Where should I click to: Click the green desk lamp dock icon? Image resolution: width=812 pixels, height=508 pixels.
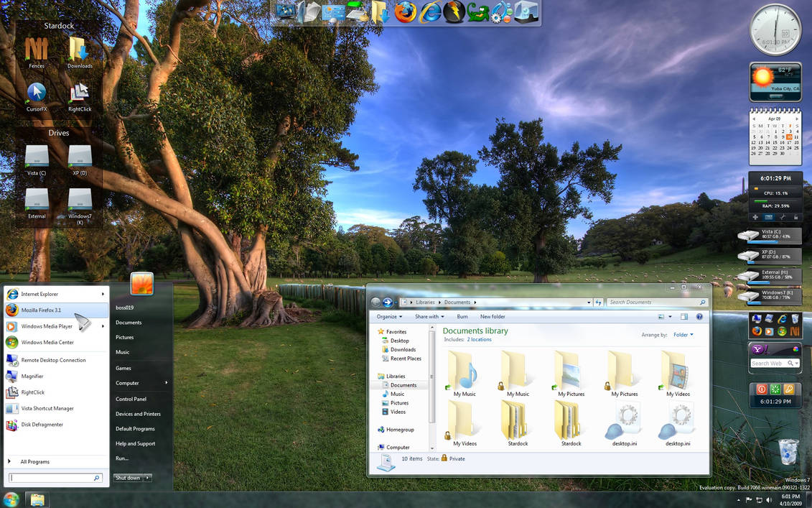point(358,12)
